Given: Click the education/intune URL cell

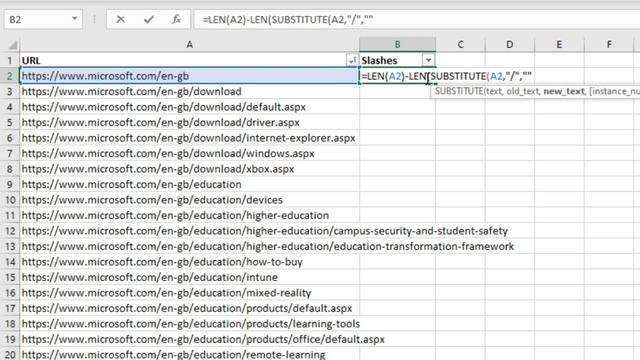Looking at the screenshot, I should [x=189, y=278].
